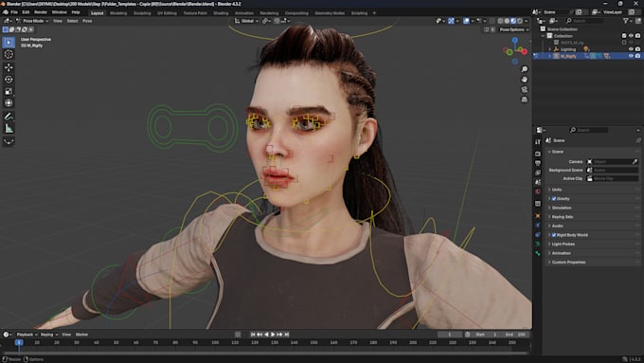644x363 pixels.
Task: Click the timeline play button
Action: (273, 335)
